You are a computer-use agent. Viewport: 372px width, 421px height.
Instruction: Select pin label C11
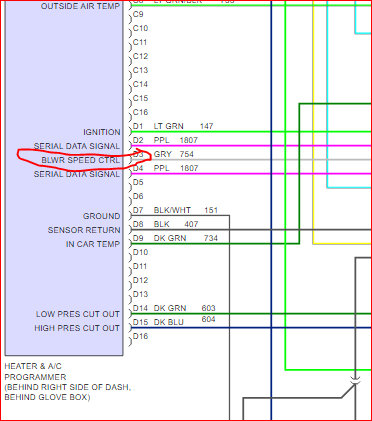pos(140,42)
